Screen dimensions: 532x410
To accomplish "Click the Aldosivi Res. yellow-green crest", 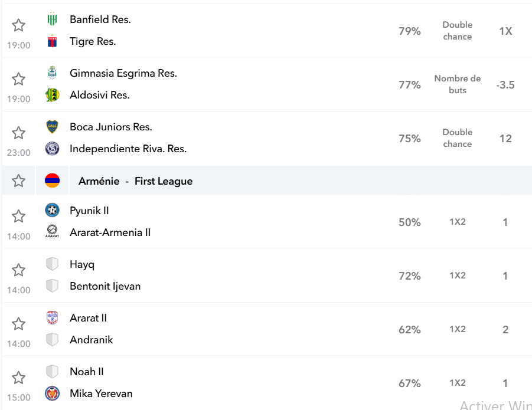I will 52,95.
